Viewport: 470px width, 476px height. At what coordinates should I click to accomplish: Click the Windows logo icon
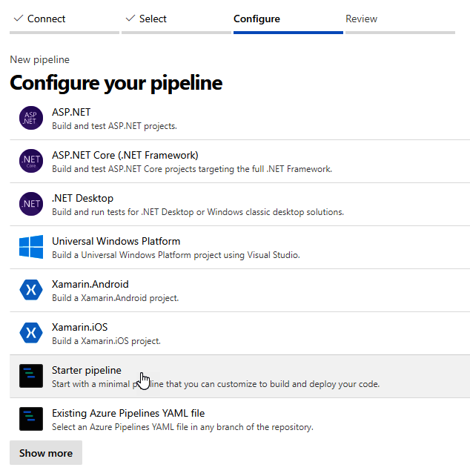click(x=31, y=247)
